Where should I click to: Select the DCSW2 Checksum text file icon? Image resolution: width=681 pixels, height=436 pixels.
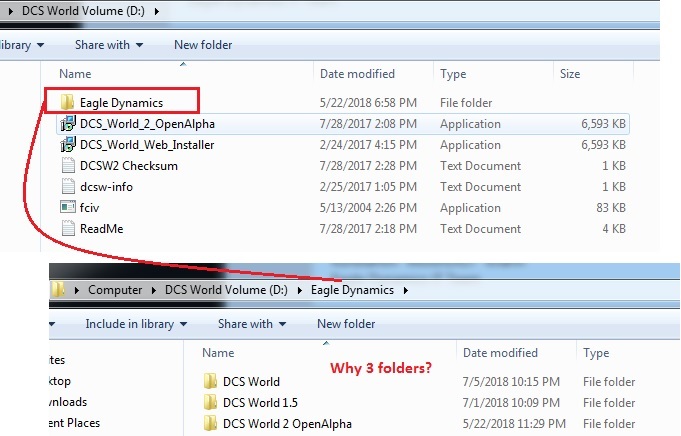68,165
